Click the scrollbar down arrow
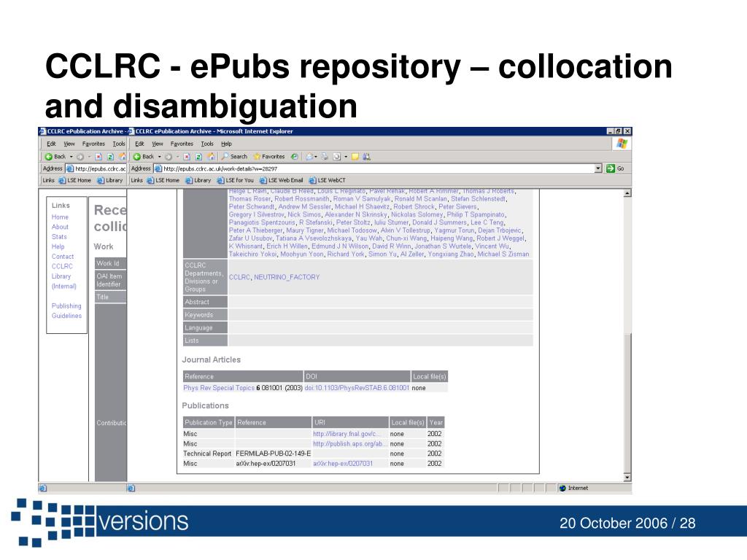This screenshot has width=747, height=560. tap(627, 477)
